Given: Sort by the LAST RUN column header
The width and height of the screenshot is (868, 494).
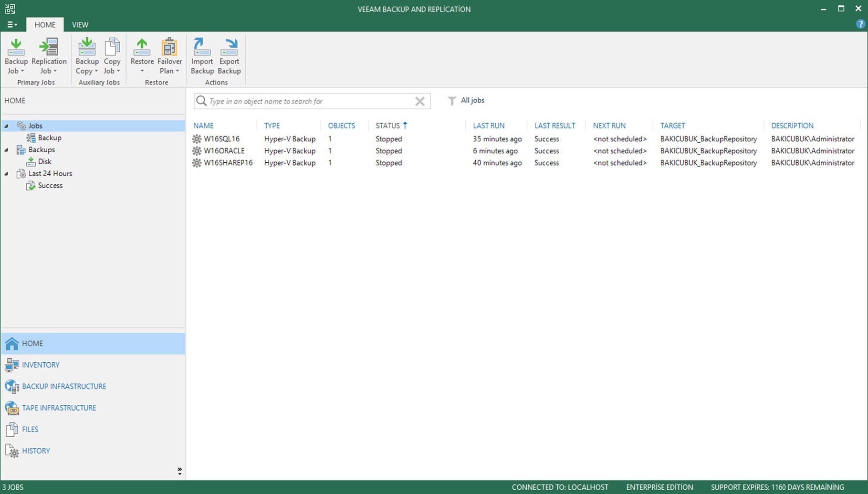Looking at the screenshot, I should coord(489,126).
